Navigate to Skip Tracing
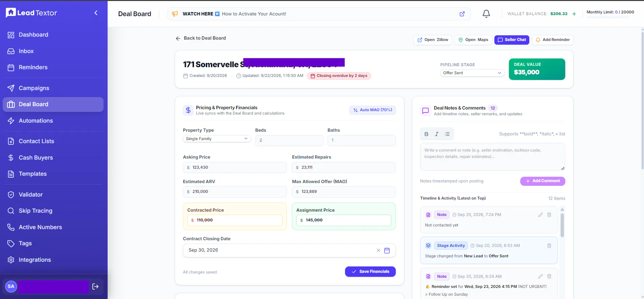644x299 pixels. click(x=53, y=211)
